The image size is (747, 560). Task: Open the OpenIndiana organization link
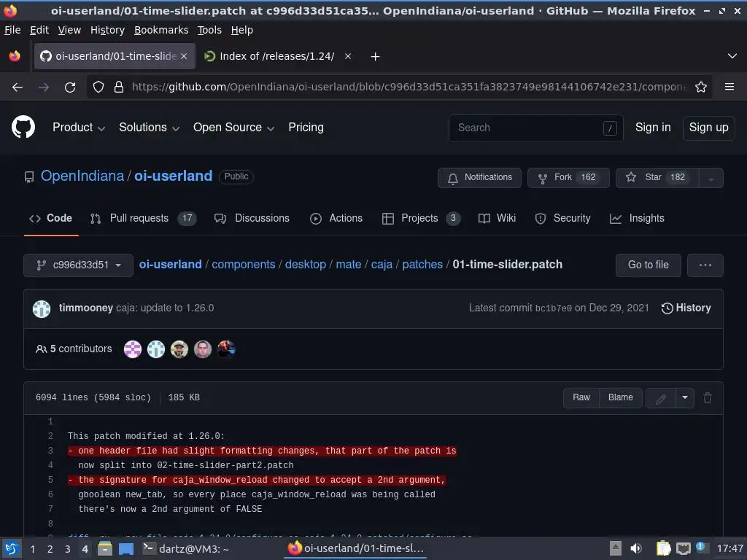point(82,176)
